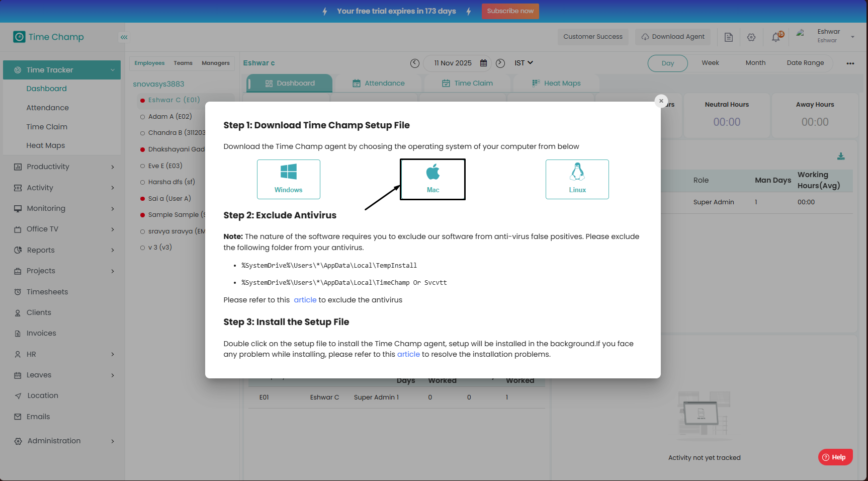This screenshot has height=481, width=868.
Task: Select employee Sai a (User A)
Action: (169, 199)
